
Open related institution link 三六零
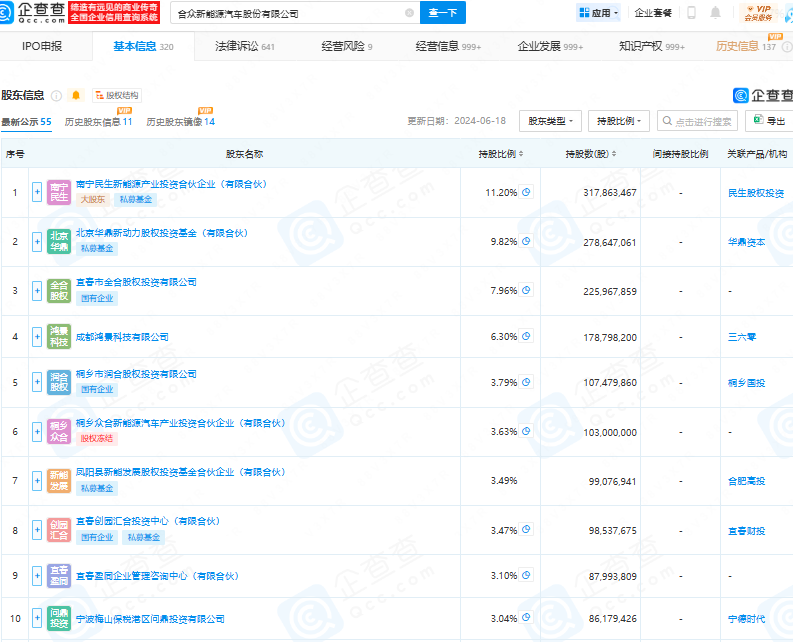(x=742, y=337)
